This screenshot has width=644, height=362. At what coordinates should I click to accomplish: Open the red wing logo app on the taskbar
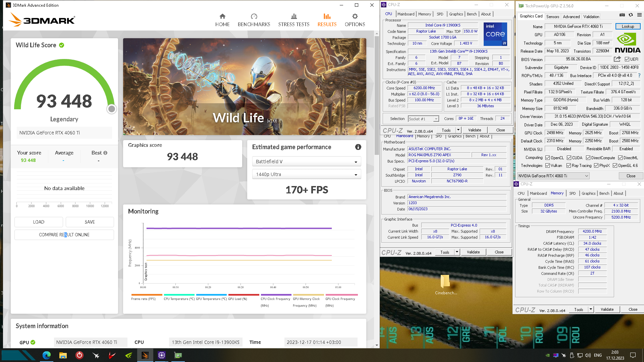pos(112,355)
